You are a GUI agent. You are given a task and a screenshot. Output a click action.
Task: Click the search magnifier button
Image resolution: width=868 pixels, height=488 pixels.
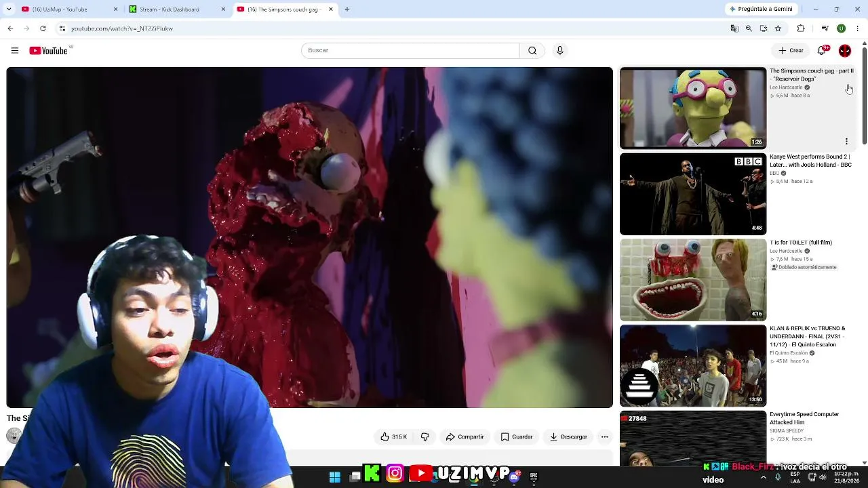[x=532, y=50]
